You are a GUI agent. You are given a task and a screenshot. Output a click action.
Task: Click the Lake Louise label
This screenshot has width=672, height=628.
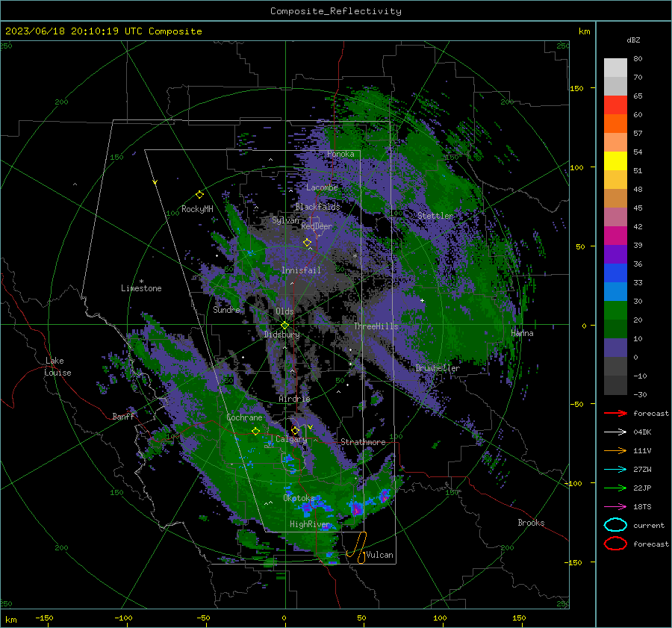coord(58,367)
